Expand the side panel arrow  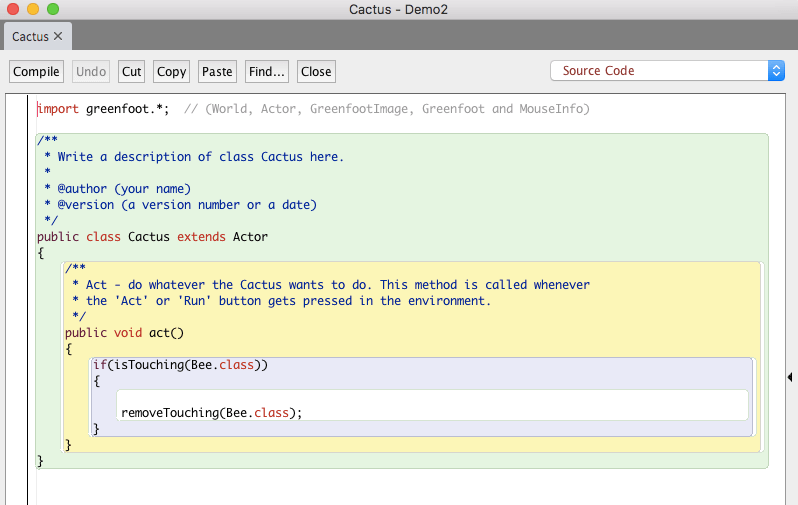pos(790,377)
